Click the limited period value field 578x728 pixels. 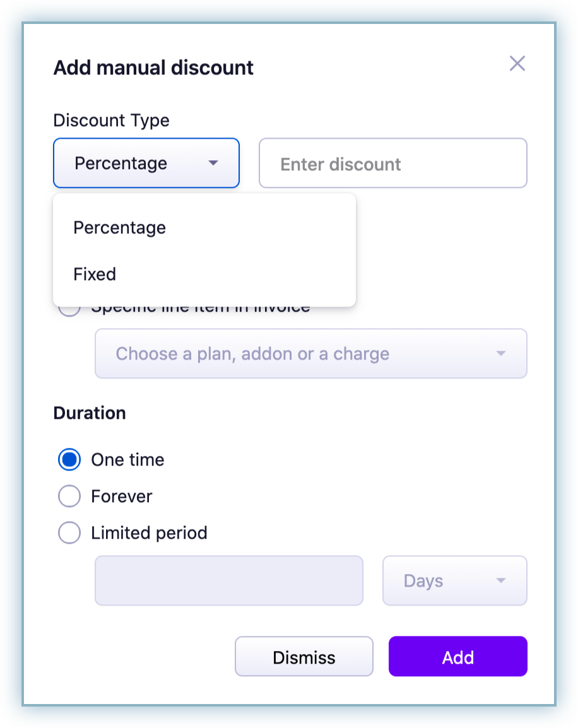tap(228, 580)
